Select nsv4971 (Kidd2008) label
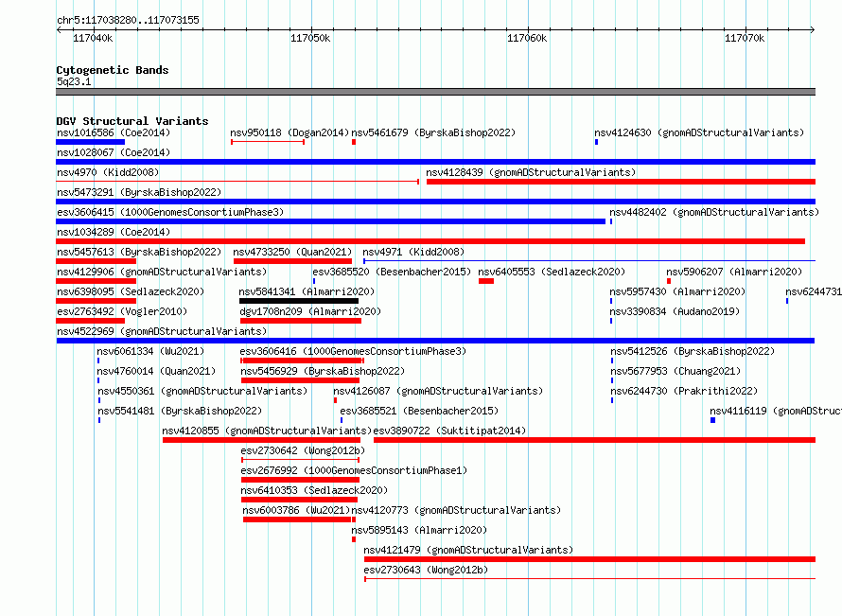Image resolution: width=842 pixels, height=616 pixels. click(413, 252)
